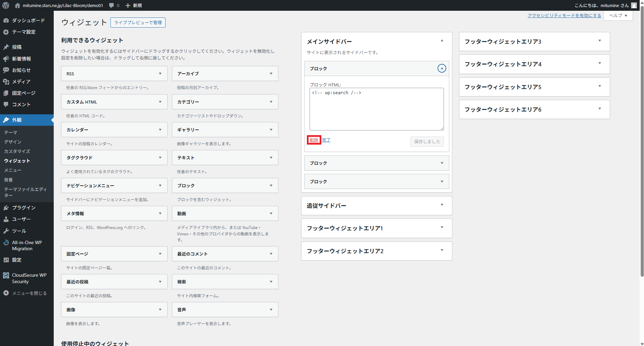This screenshot has height=346, width=644.
Task: Open the カスタム HTML widget dropdown
Action: 160,102
